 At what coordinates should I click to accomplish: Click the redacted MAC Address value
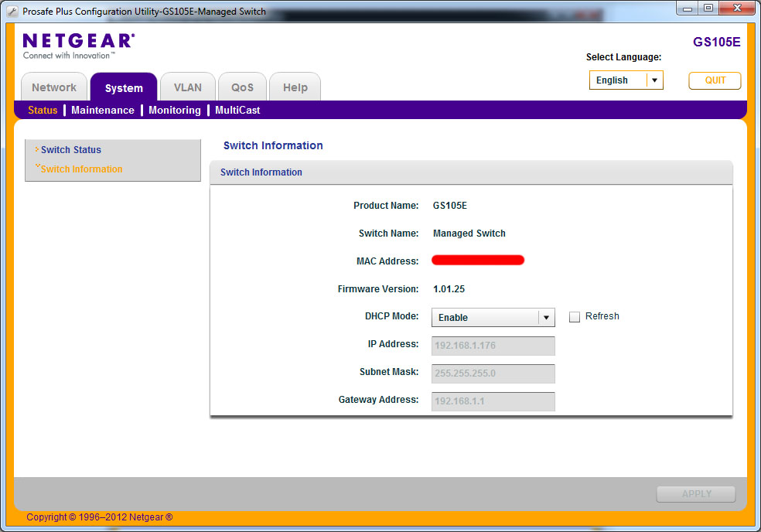(x=478, y=260)
